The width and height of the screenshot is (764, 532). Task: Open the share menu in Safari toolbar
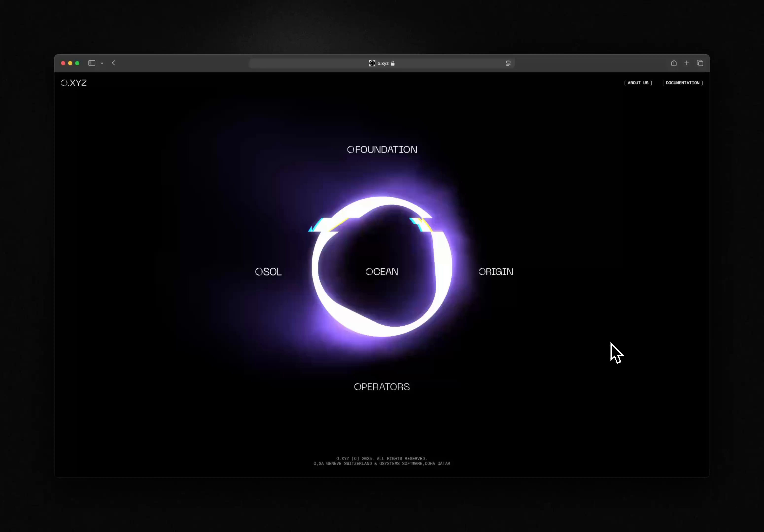point(674,63)
